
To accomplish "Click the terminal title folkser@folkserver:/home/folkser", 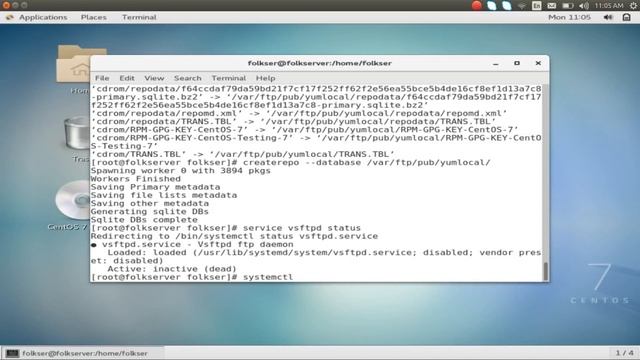I will pos(320,63).
